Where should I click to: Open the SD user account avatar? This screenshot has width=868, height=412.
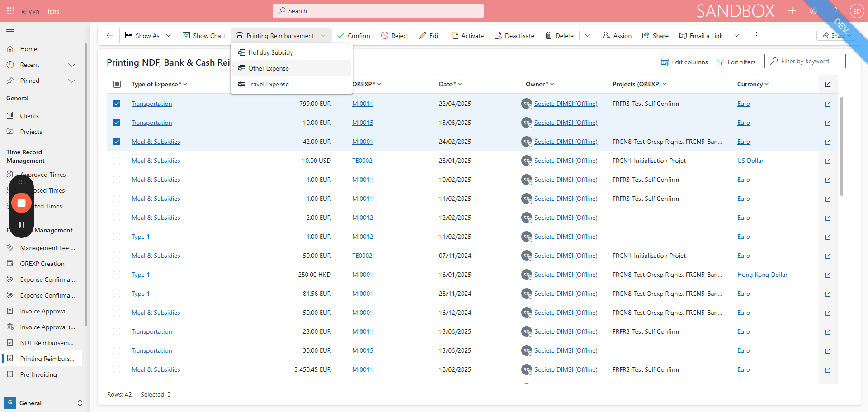tap(857, 11)
